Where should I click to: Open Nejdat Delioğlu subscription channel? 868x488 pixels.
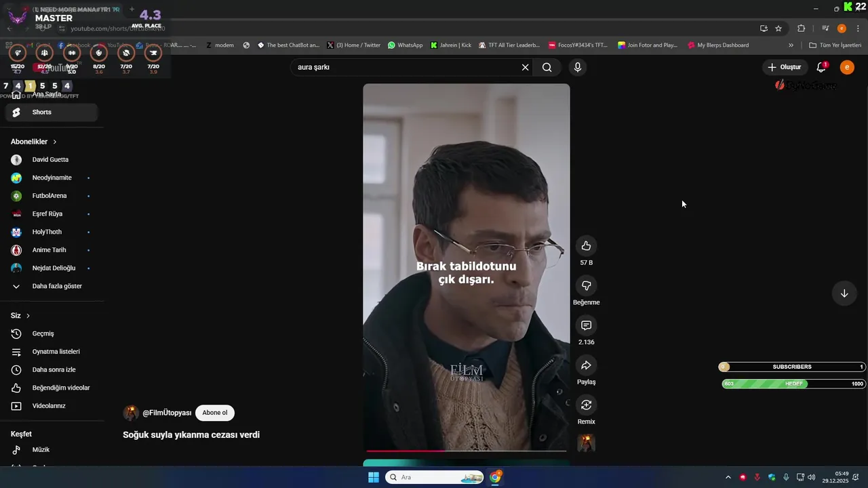(x=52, y=268)
